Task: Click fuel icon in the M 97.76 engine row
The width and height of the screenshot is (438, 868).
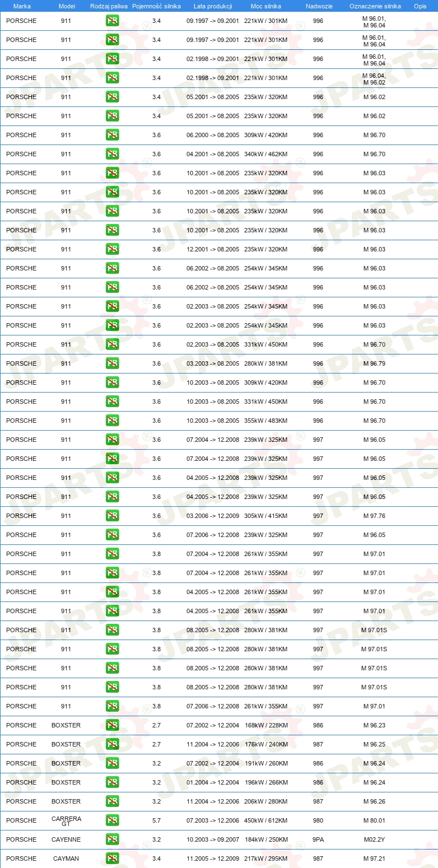Action: coord(112,516)
